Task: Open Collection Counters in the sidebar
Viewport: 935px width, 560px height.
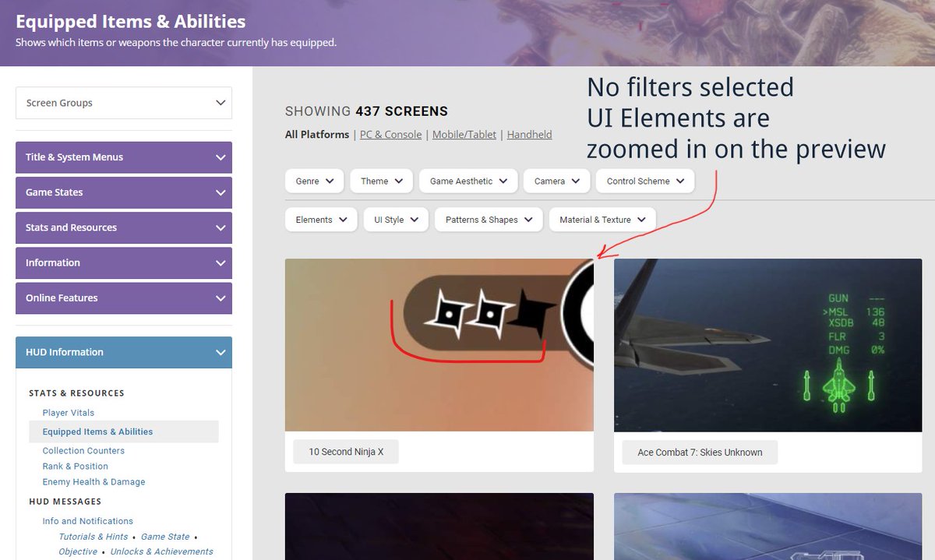Action: click(x=83, y=451)
